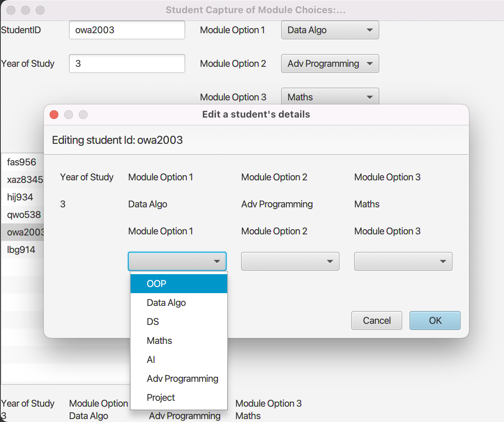This screenshot has height=422, width=504.
Task: Click the StudentID input field showing owa2003
Action: click(127, 30)
